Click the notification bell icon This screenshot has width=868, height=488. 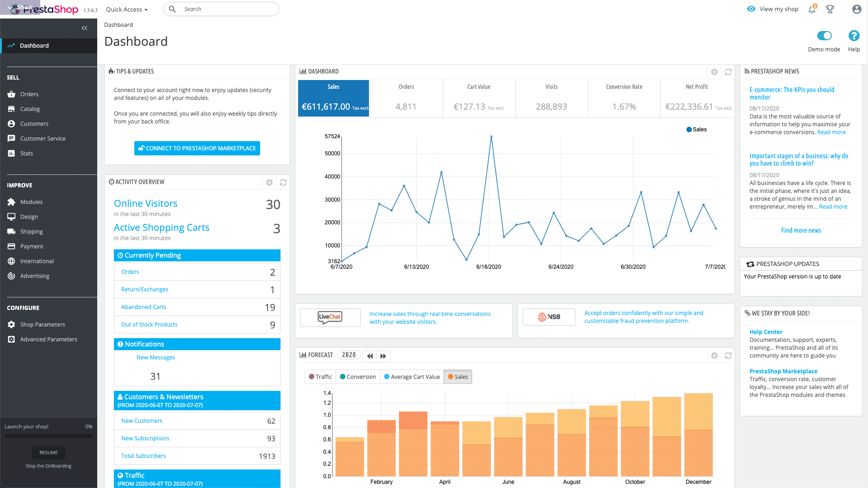pyautogui.click(x=812, y=9)
